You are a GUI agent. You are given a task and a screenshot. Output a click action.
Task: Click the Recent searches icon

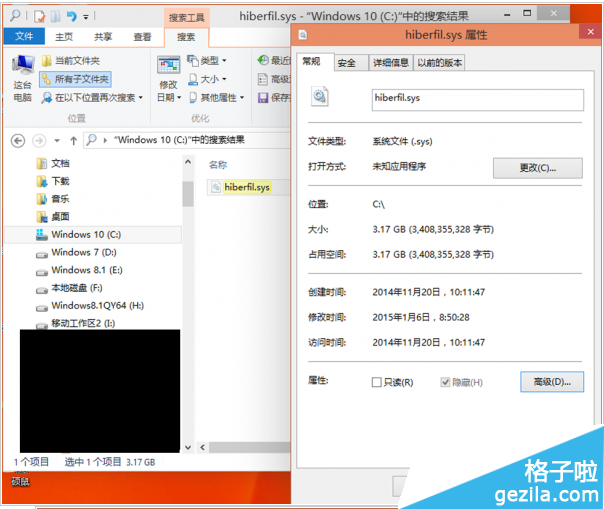coord(263,60)
